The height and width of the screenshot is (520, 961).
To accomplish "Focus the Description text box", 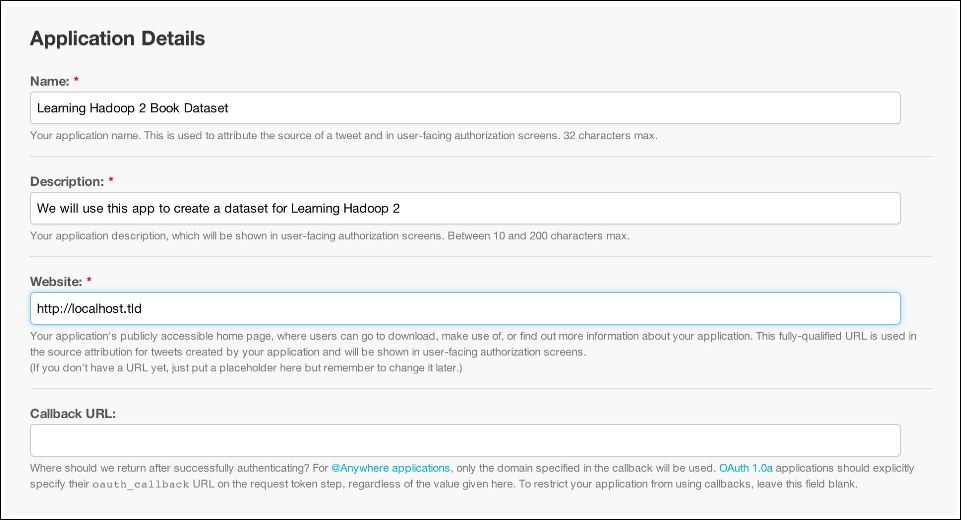I will point(465,208).
